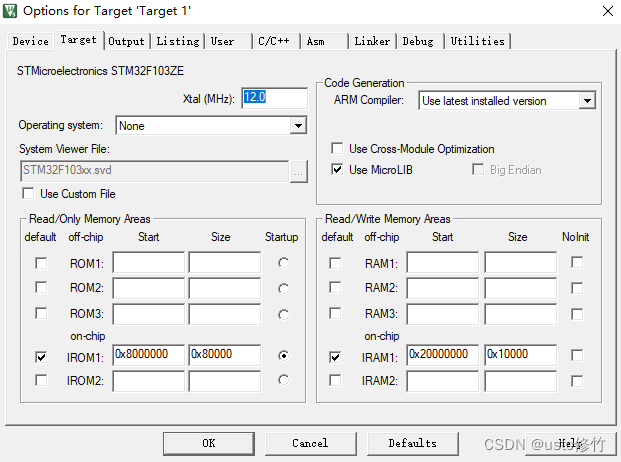Switch to the Linker tab
This screenshot has width=621, height=462.
point(372,41)
